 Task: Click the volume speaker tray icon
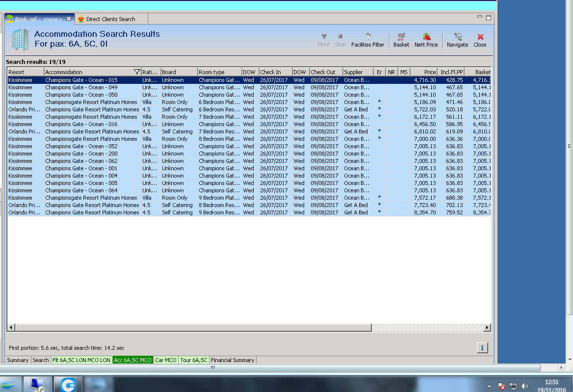[x=525, y=386]
